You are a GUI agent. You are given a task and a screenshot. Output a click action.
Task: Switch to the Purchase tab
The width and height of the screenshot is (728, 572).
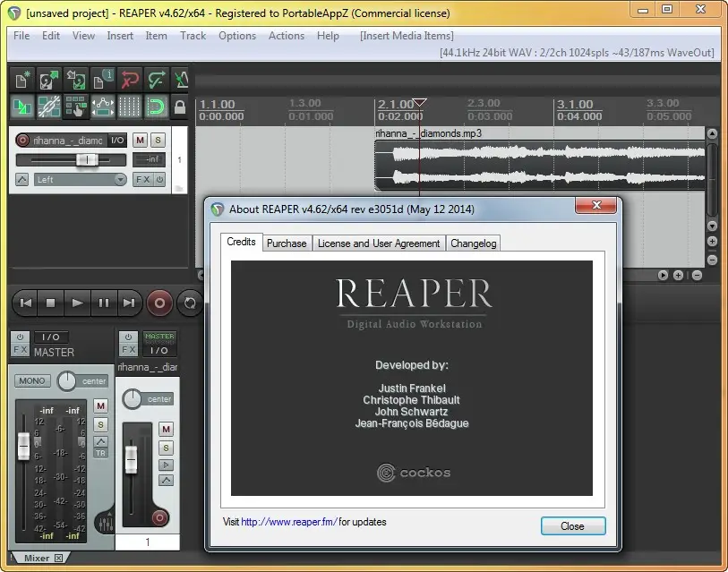(287, 243)
